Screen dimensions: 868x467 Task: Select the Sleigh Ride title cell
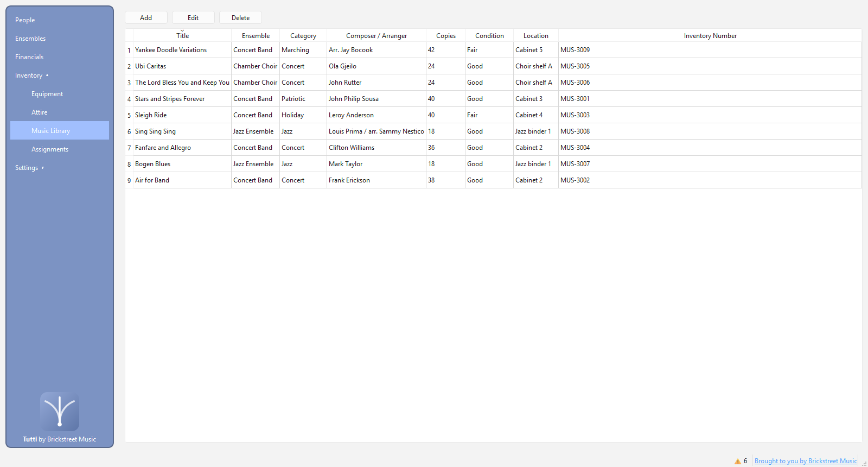click(x=182, y=115)
